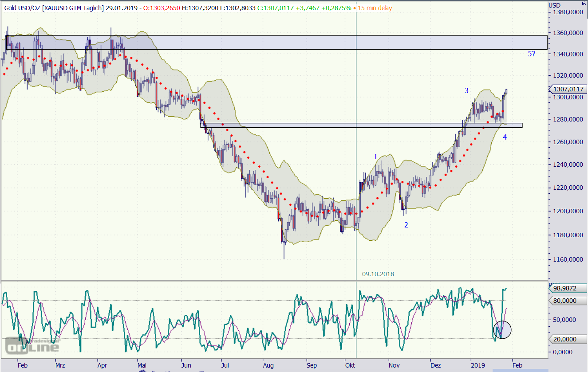Select the support zone rectangle near 1275
588x372 pixels.
click(x=361, y=125)
